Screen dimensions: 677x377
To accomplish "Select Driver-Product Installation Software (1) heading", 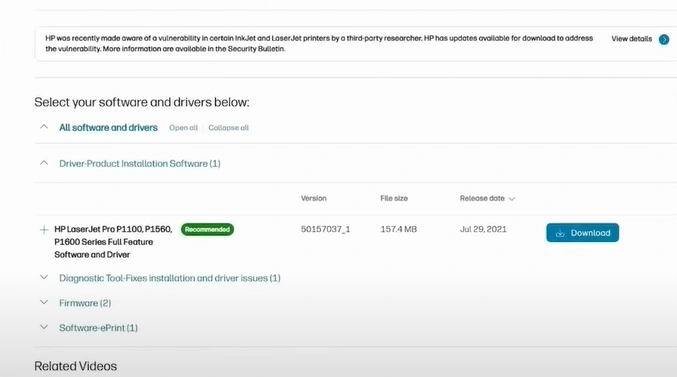I will 140,164.
